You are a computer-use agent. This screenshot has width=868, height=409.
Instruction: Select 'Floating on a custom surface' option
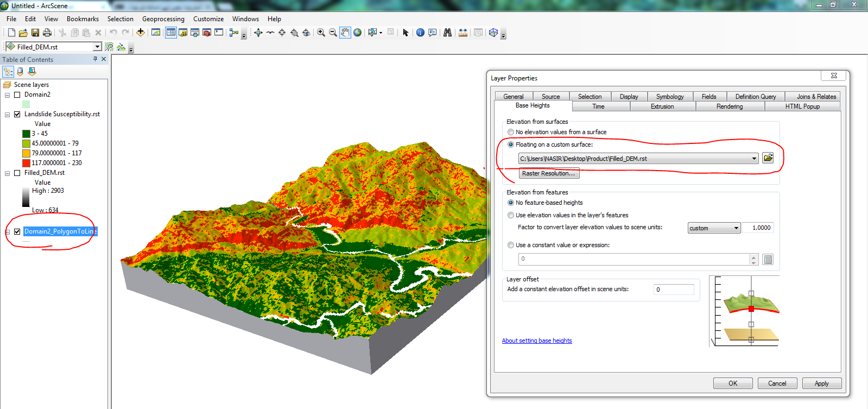click(511, 144)
